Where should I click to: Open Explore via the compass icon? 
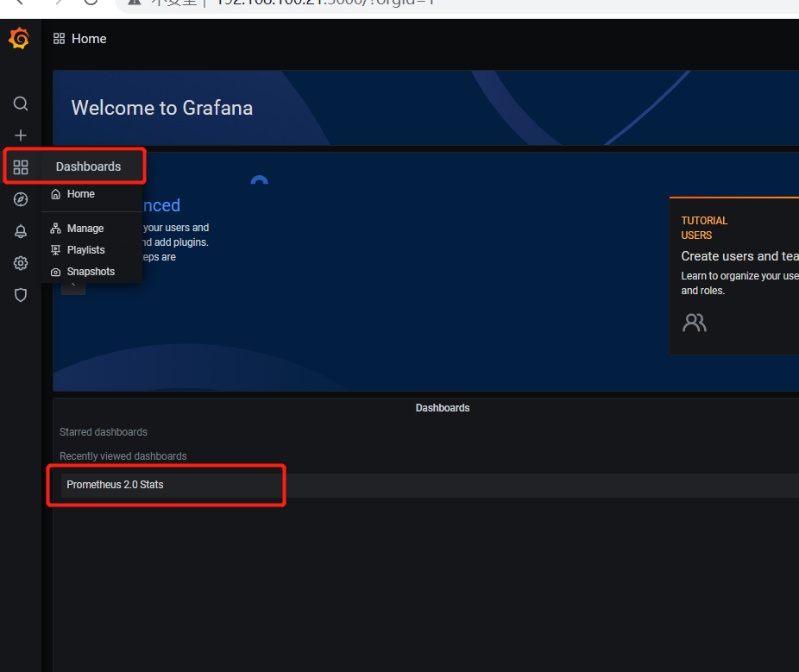click(x=21, y=199)
